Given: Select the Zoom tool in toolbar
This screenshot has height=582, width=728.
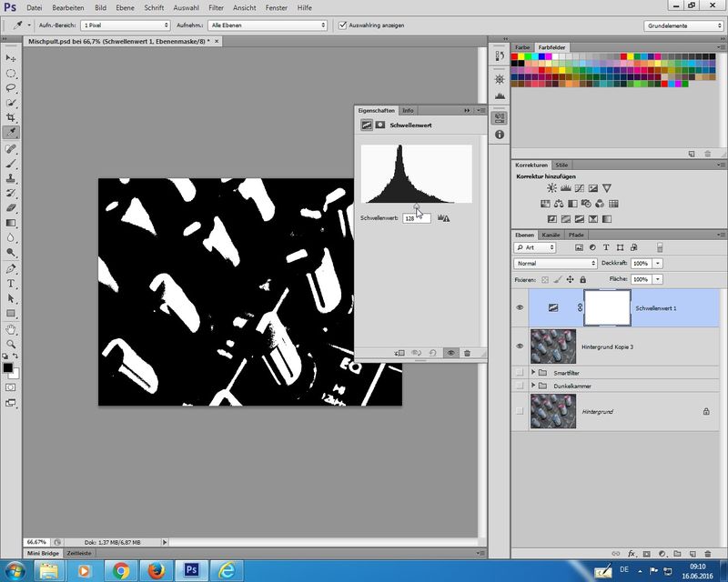Looking at the screenshot, I should 11,344.
